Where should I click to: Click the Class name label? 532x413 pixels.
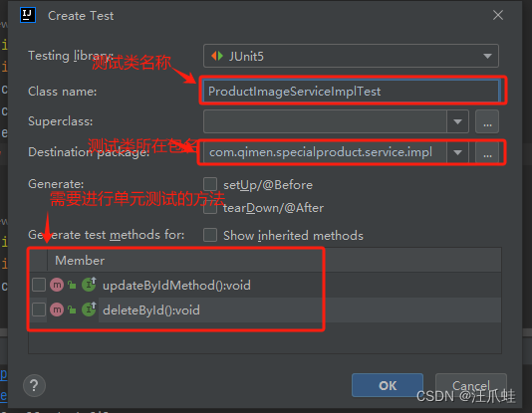pyautogui.click(x=63, y=92)
